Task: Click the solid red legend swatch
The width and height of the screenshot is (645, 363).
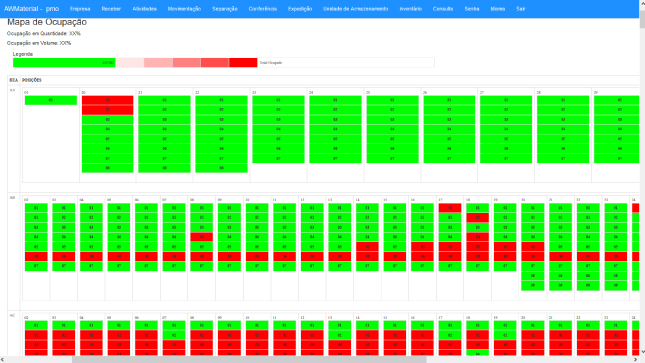Action: pyautogui.click(x=243, y=63)
